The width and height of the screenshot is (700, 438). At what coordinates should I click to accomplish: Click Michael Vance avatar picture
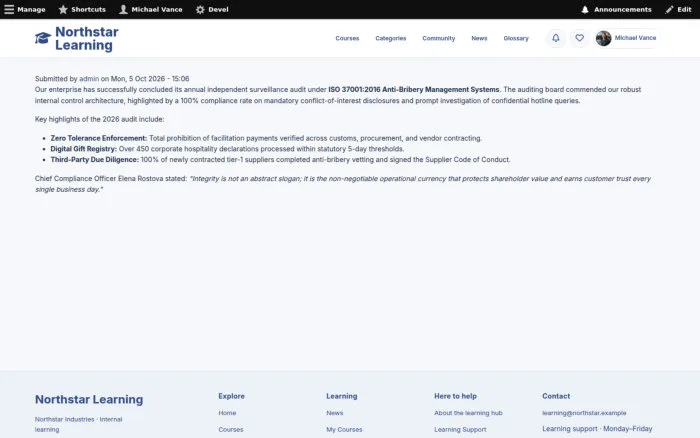click(x=604, y=38)
